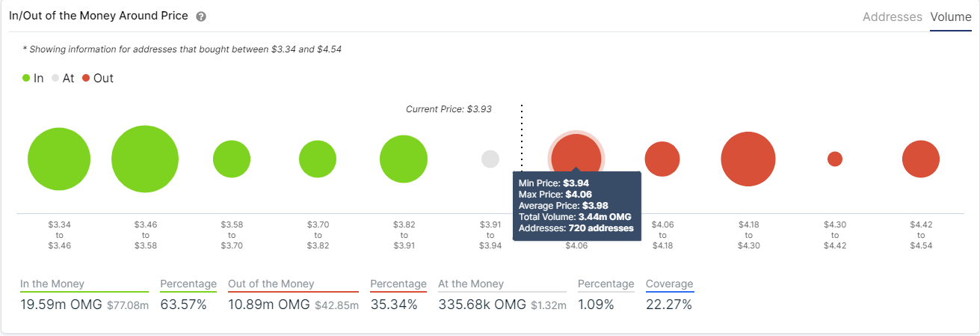The width and height of the screenshot is (980, 336).
Task: Toggle the gray At legend item
Action: tap(63, 78)
